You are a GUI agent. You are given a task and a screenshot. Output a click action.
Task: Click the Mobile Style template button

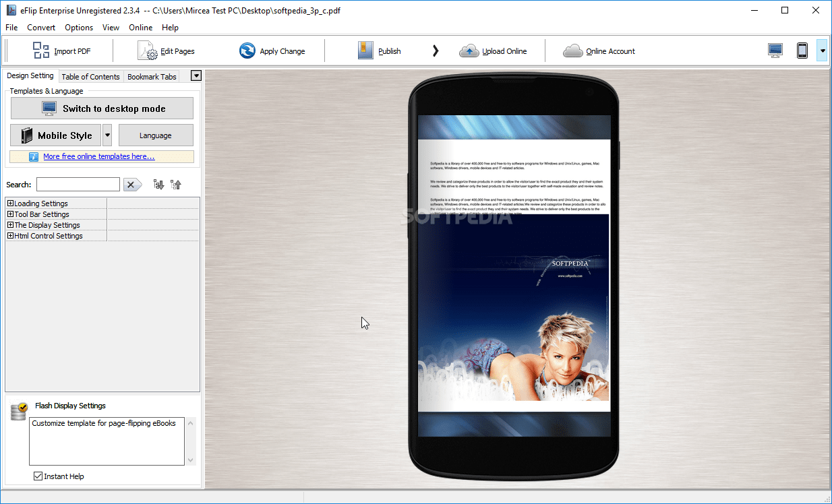[56, 135]
